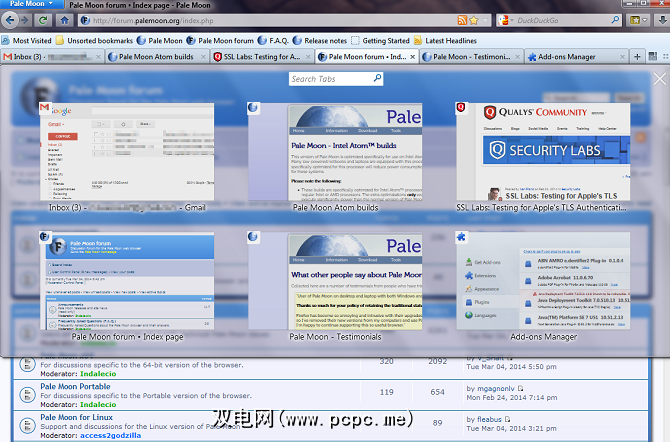Switch to the SSL Labs: Testing tab

pyautogui.click(x=260, y=56)
